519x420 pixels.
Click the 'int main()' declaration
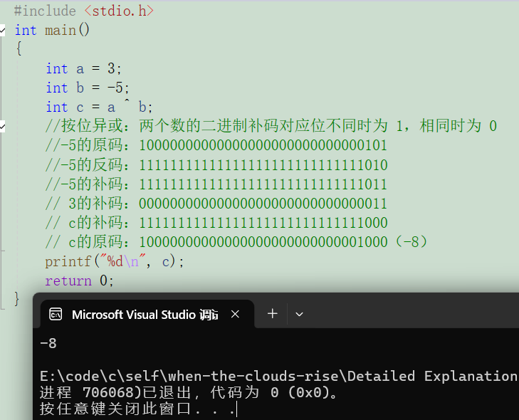click(52, 30)
